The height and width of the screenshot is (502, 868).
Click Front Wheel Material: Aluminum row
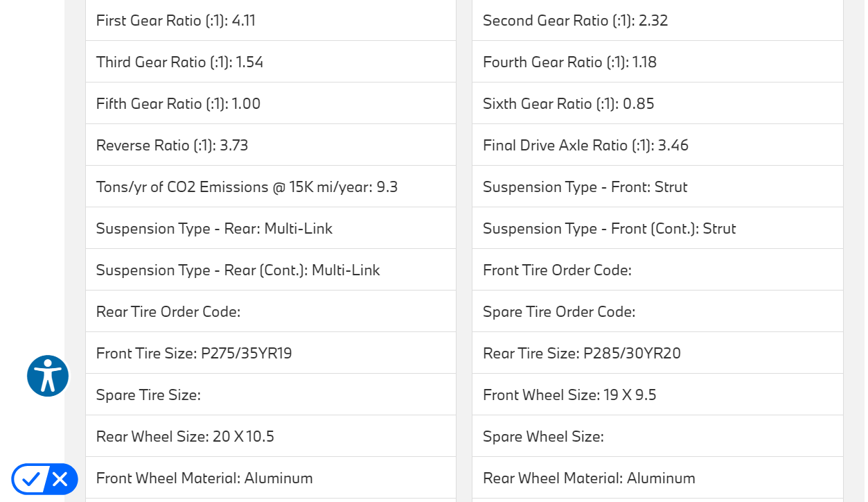click(x=204, y=478)
